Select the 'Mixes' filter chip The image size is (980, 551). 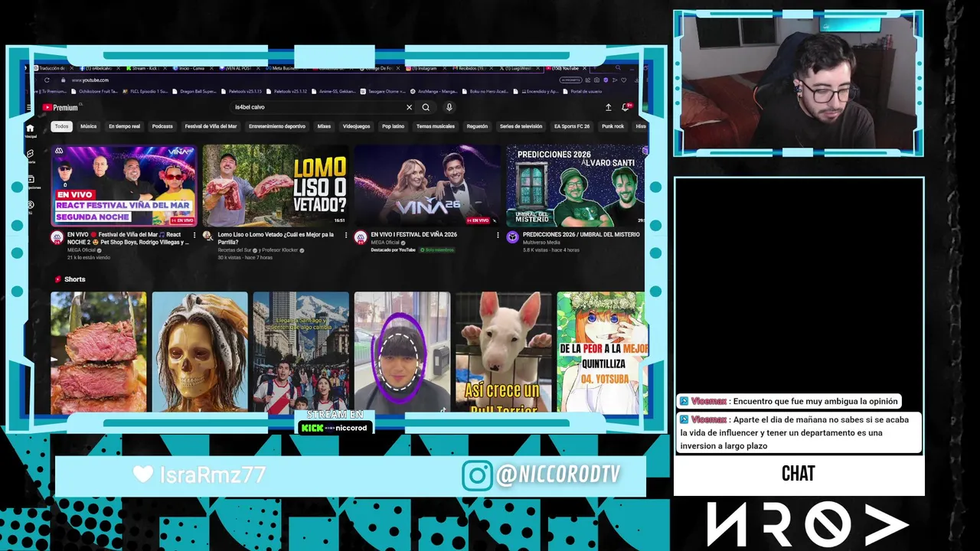click(324, 126)
